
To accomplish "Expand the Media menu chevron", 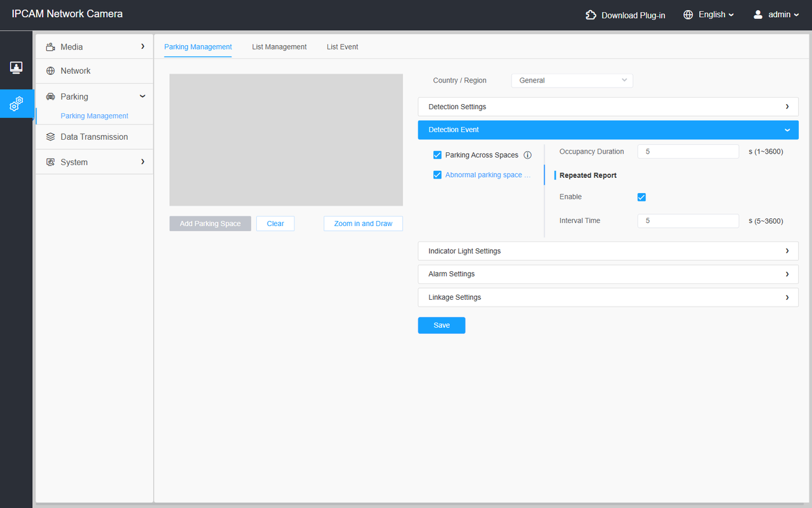I will [143, 46].
